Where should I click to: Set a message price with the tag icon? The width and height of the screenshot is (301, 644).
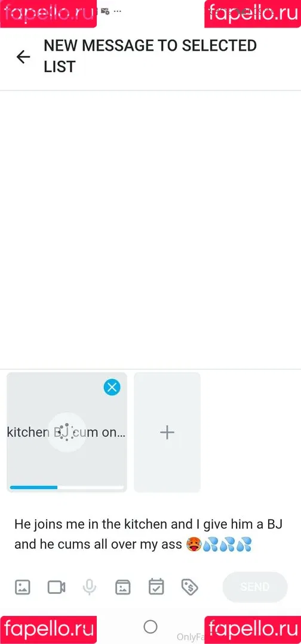click(189, 587)
